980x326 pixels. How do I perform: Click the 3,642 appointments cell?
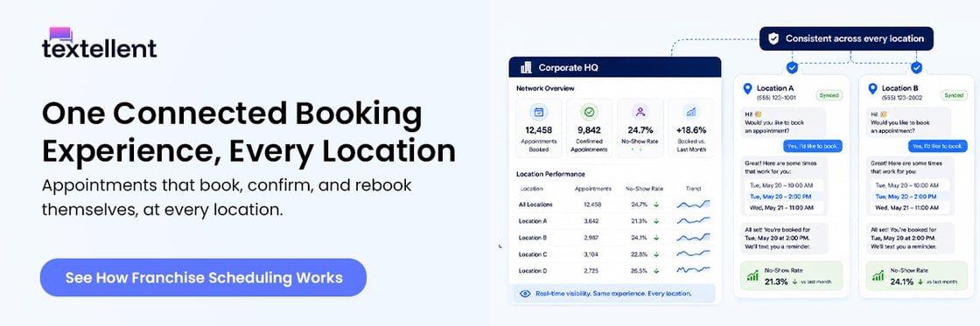591,221
